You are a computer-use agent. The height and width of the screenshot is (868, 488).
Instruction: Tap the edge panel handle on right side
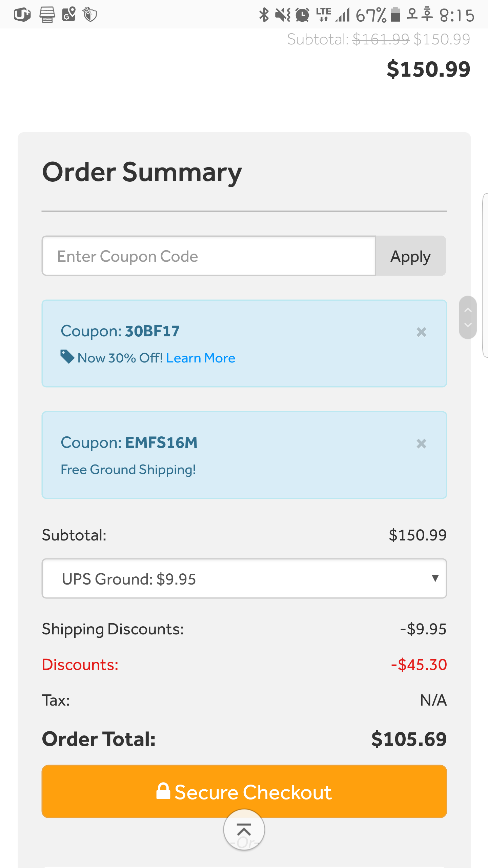(x=485, y=275)
